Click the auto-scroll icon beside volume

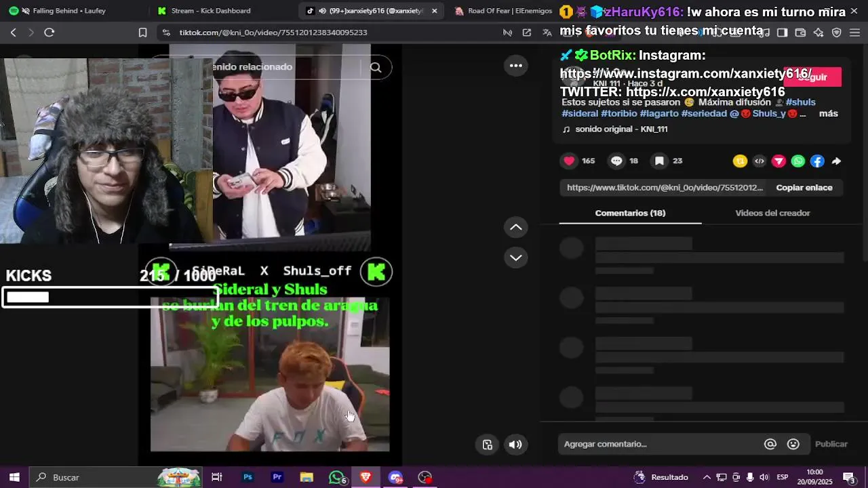click(488, 445)
